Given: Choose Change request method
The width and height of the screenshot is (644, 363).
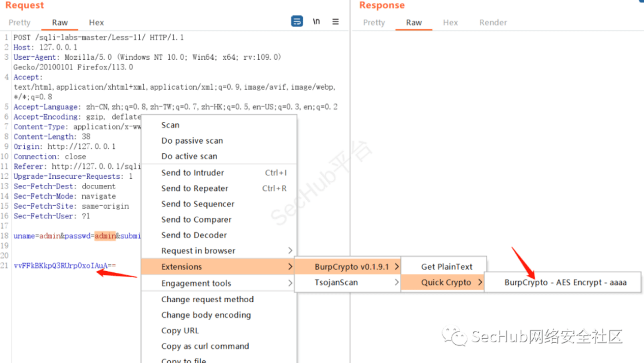Looking at the screenshot, I should point(207,299).
